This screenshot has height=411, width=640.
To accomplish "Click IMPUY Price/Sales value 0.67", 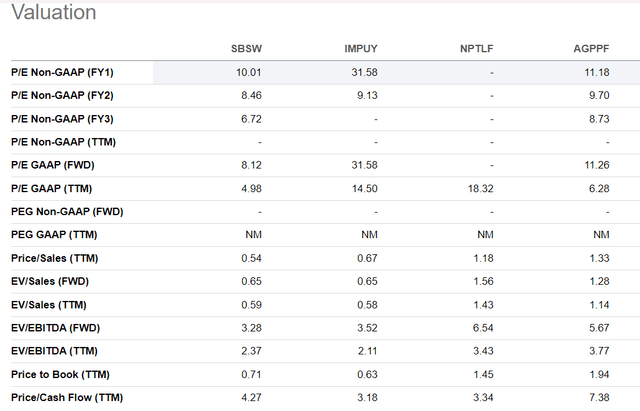I will click(367, 258).
